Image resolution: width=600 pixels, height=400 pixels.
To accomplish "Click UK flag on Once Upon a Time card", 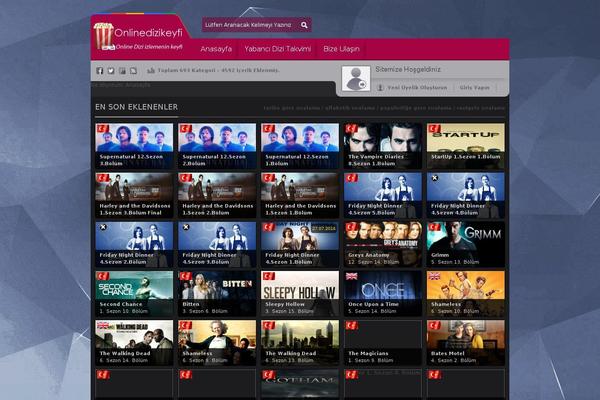I will 351,276.
